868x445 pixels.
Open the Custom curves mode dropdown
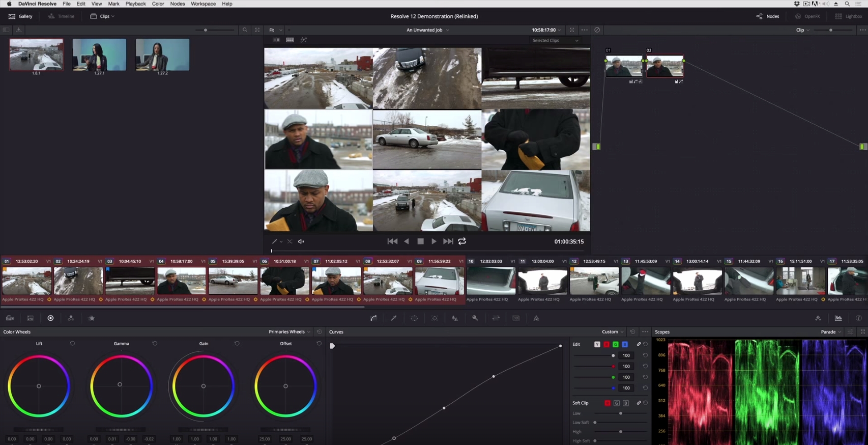[x=613, y=332]
